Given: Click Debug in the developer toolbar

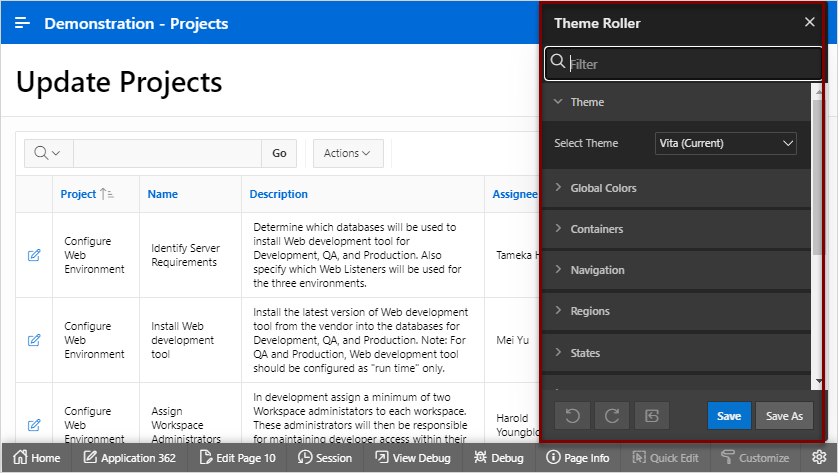Looking at the screenshot, I should (499, 458).
